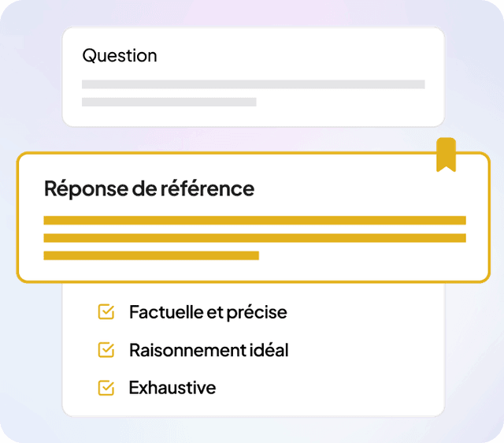Toggle the "Factuelle et précise" checkbox
The image size is (504, 443).
[106, 311]
